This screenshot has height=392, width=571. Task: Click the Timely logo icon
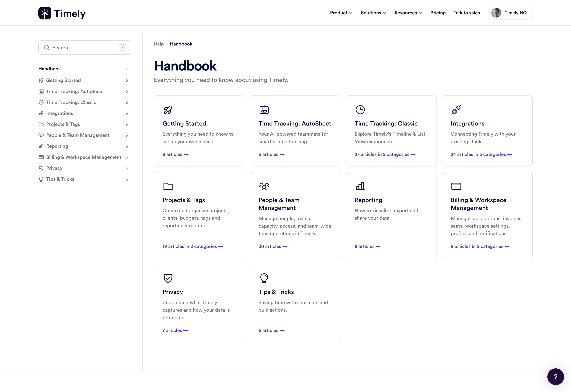point(45,13)
